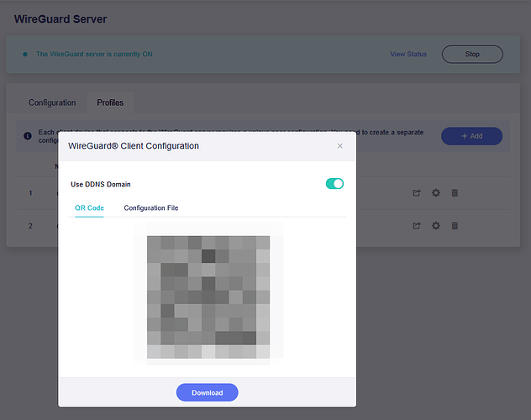Screen dimensions: 531x420
Task: Click the Download button
Action: click(x=208, y=392)
